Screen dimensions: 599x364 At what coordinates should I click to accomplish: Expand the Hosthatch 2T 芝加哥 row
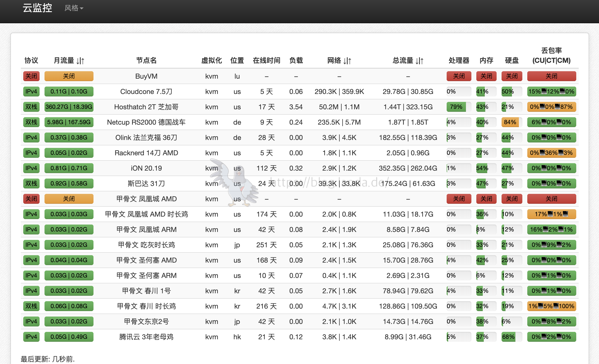point(299,107)
